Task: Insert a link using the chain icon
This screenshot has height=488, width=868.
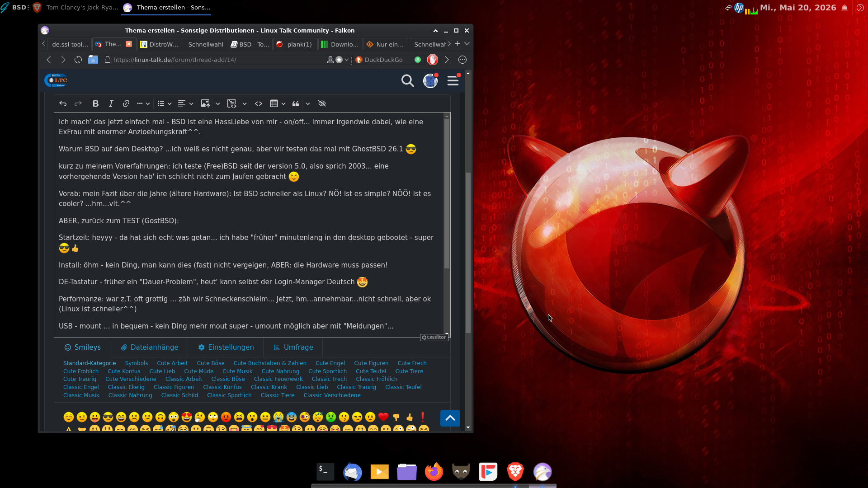Action: [126, 103]
